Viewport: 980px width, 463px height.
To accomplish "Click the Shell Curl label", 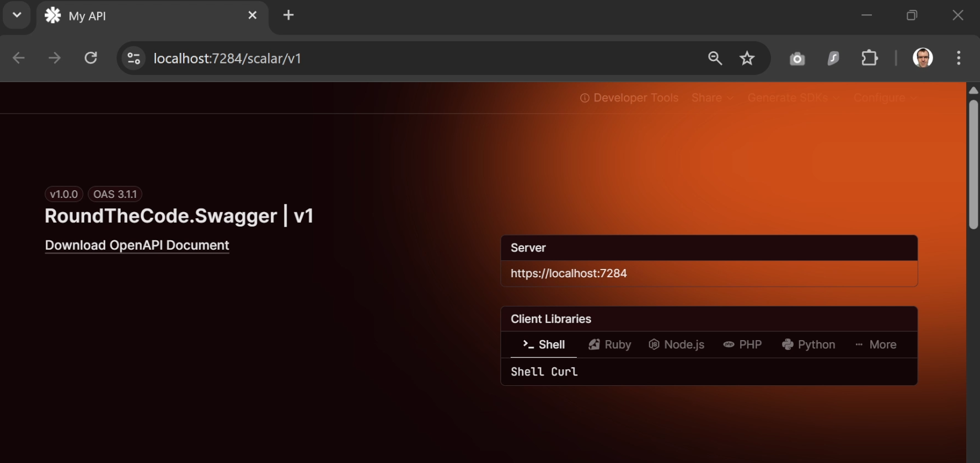I will 544,372.
